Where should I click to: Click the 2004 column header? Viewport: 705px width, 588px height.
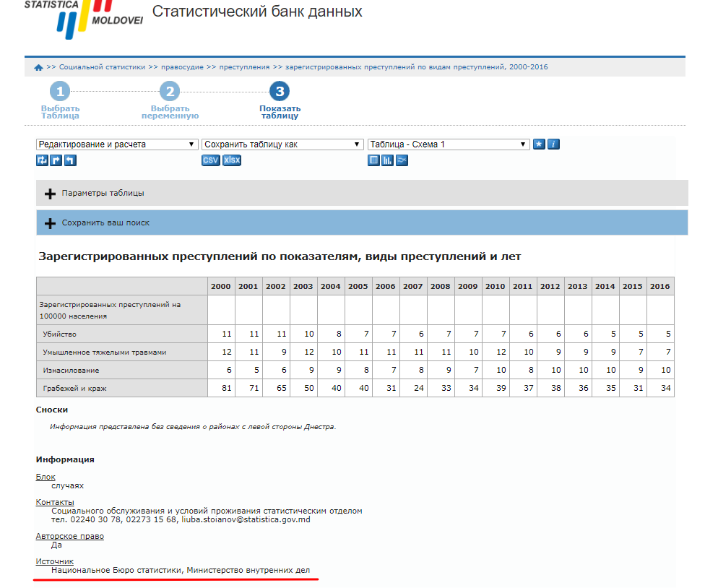[x=331, y=286]
